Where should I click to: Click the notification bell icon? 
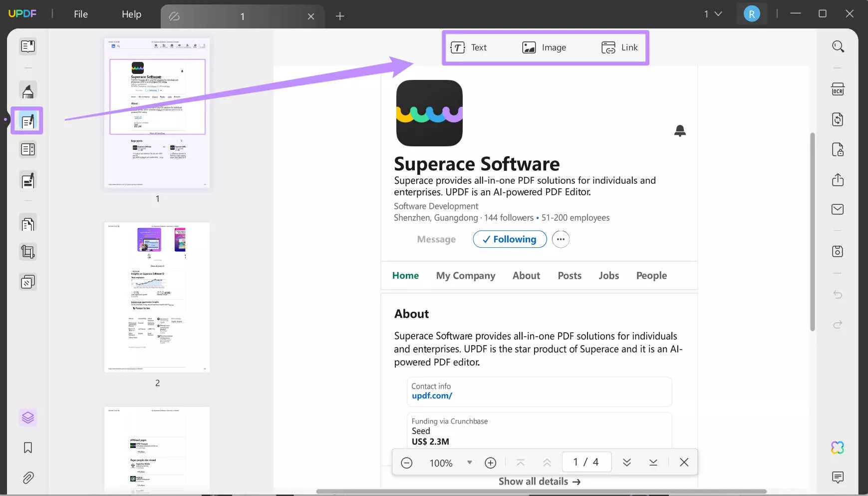[680, 131]
